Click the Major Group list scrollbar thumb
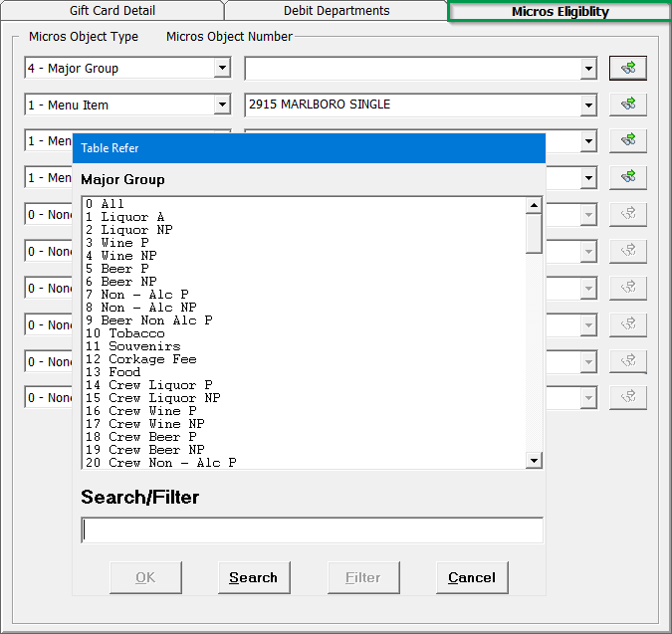 (x=534, y=234)
